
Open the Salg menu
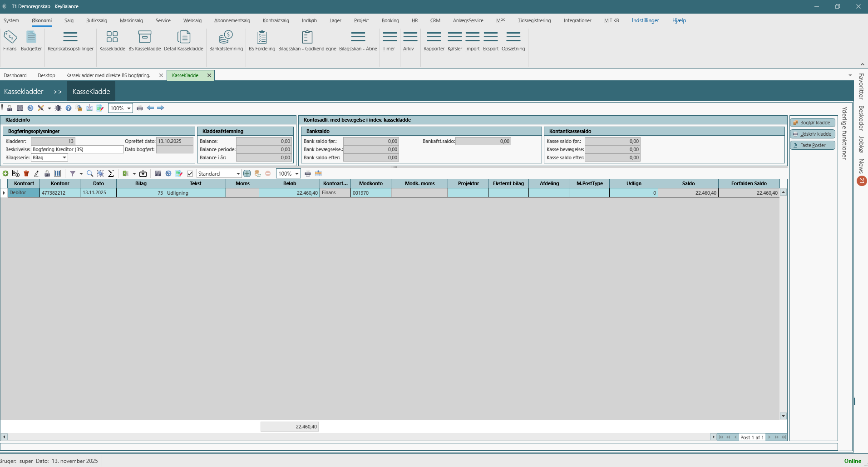tap(69, 20)
